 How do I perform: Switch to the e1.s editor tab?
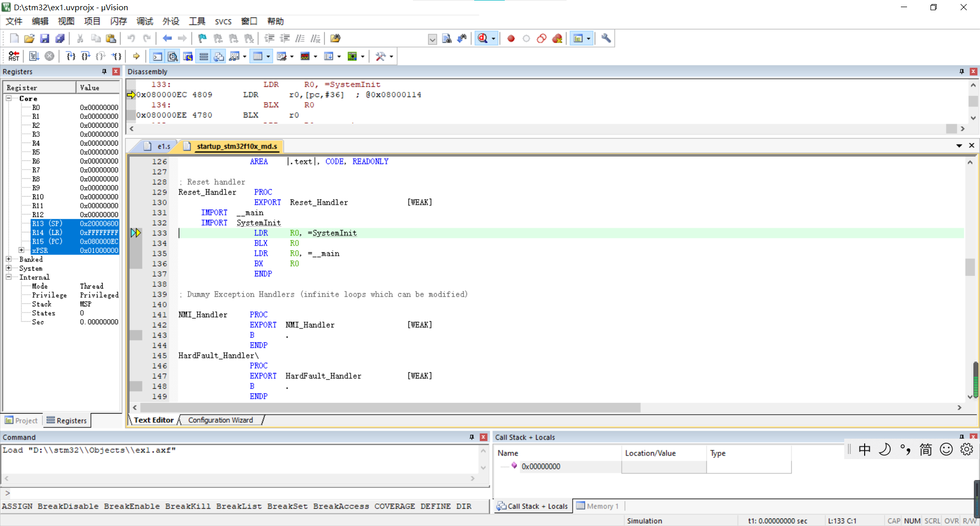pyautogui.click(x=158, y=146)
